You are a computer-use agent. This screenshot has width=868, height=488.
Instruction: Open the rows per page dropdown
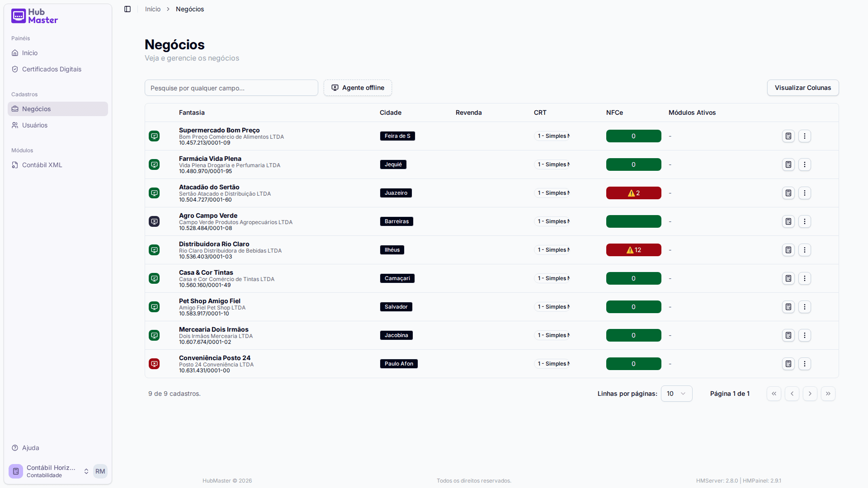tap(676, 394)
